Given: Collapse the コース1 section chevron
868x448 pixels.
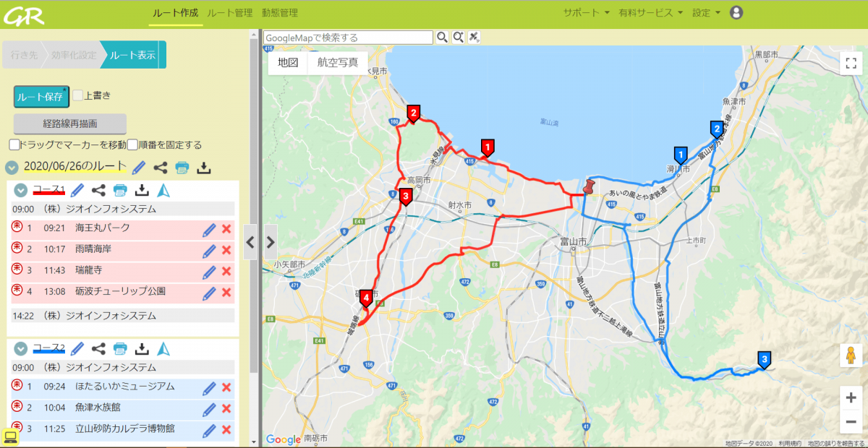Looking at the screenshot, I should click(21, 190).
